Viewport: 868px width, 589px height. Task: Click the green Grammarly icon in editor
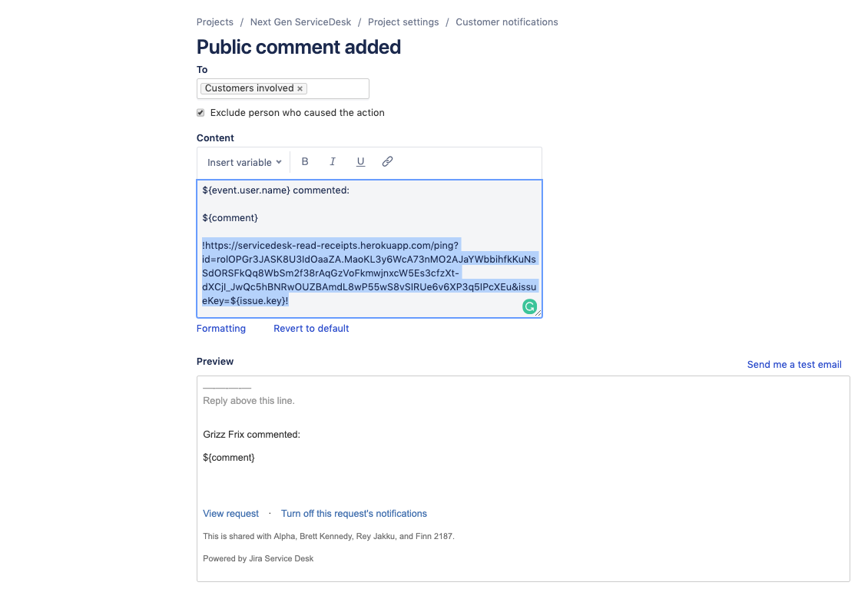pos(529,307)
